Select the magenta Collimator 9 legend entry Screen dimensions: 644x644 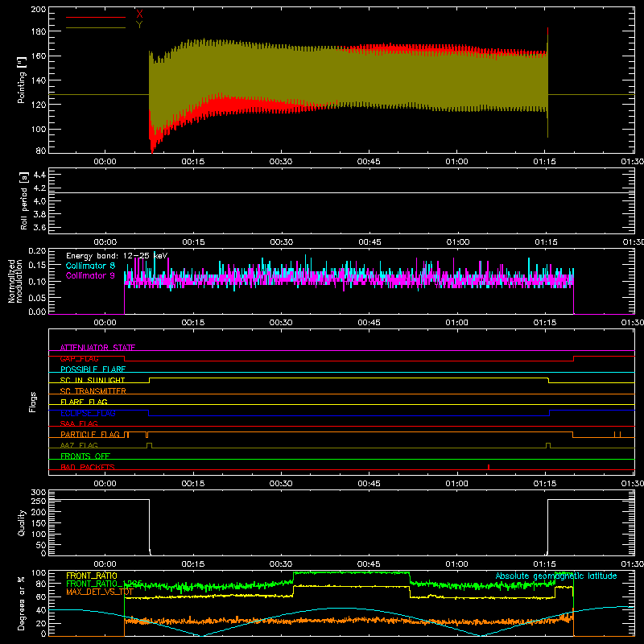[90, 275]
